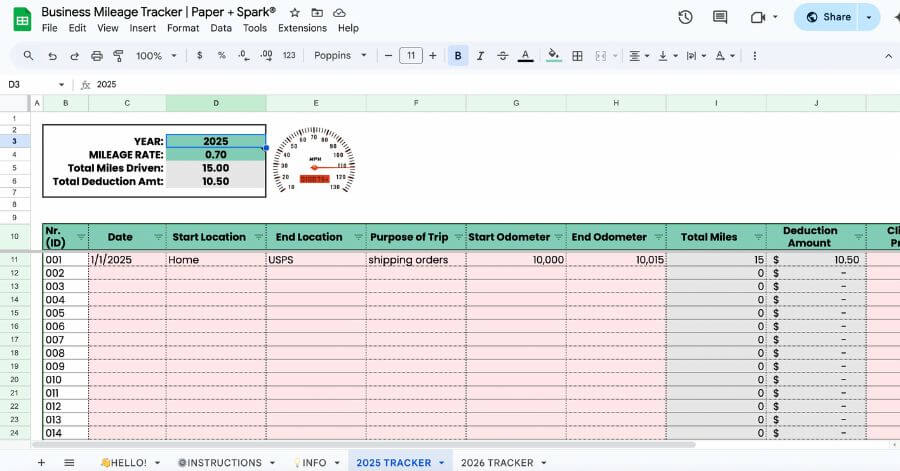
Task: Activate paint format tool
Action: tap(118, 56)
